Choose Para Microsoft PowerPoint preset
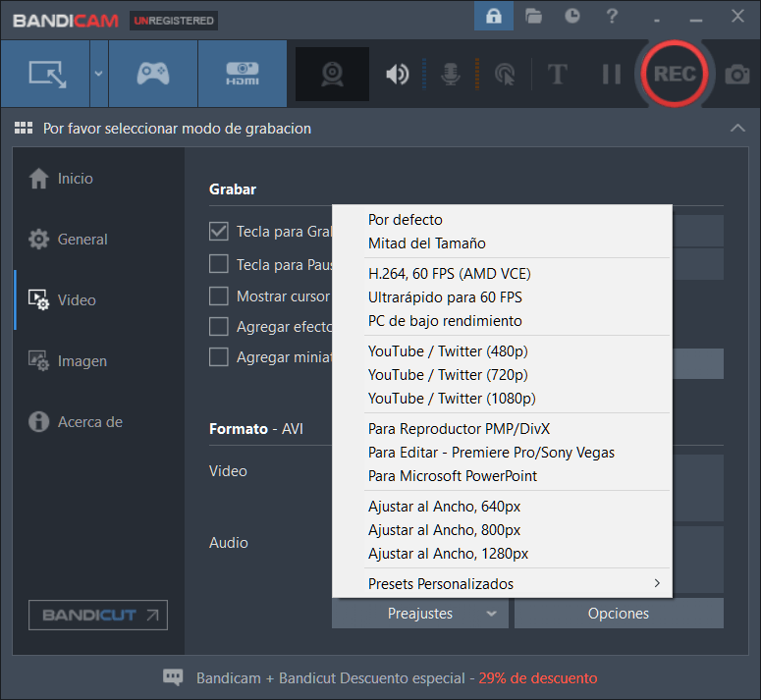Image resolution: width=761 pixels, height=700 pixels. coord(503,476)
